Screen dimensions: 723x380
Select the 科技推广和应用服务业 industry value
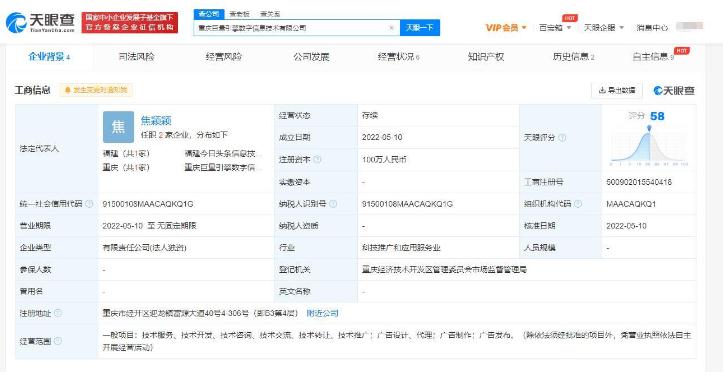pos(401,248)
